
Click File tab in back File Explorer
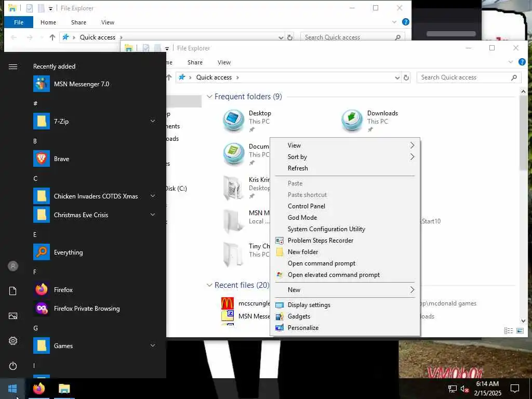coord(19,22)
